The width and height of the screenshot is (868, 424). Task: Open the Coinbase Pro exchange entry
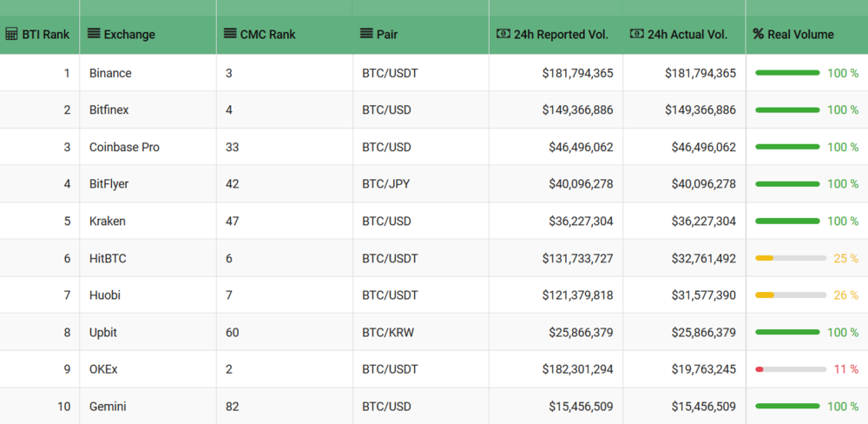(x=124, y=147)
